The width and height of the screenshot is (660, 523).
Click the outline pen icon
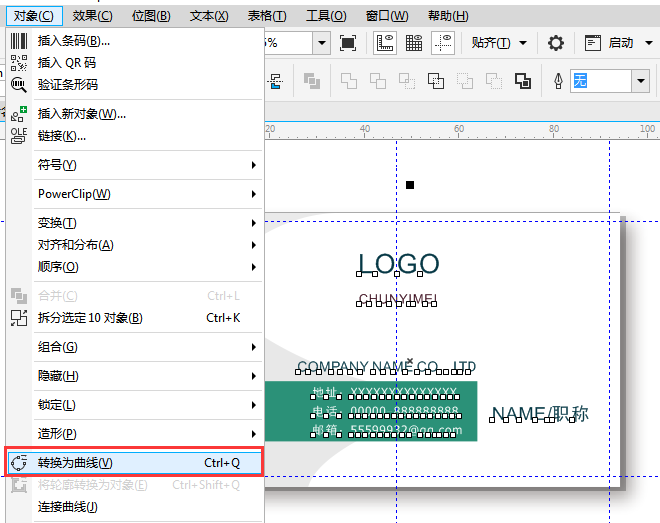[558, 81]
